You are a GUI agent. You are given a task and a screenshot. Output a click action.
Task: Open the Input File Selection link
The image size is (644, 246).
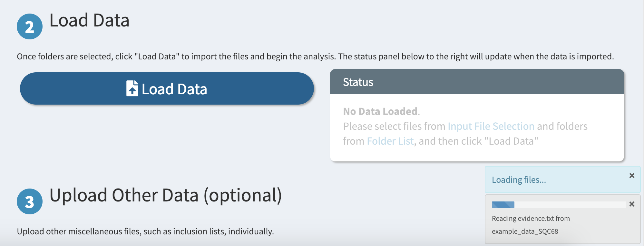click(x=491, y=126)
